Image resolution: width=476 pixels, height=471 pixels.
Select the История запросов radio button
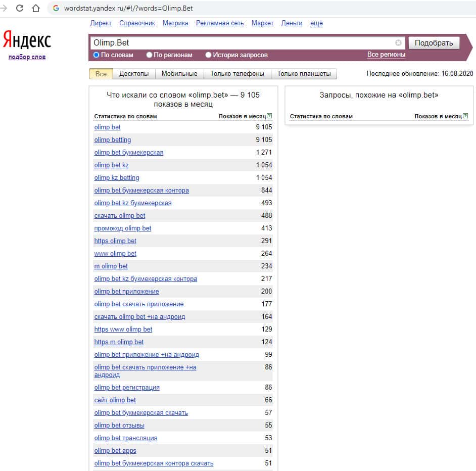pos(208,55)
